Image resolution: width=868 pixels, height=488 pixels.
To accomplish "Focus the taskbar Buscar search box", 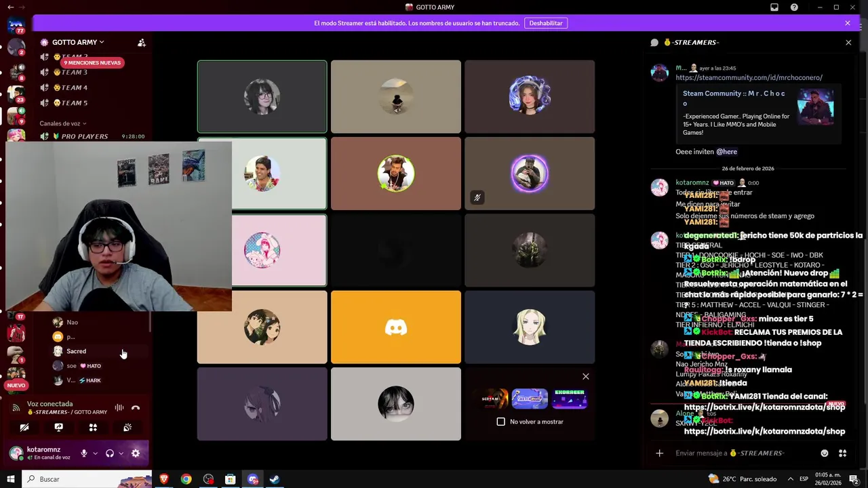I will tap(87, 479).
